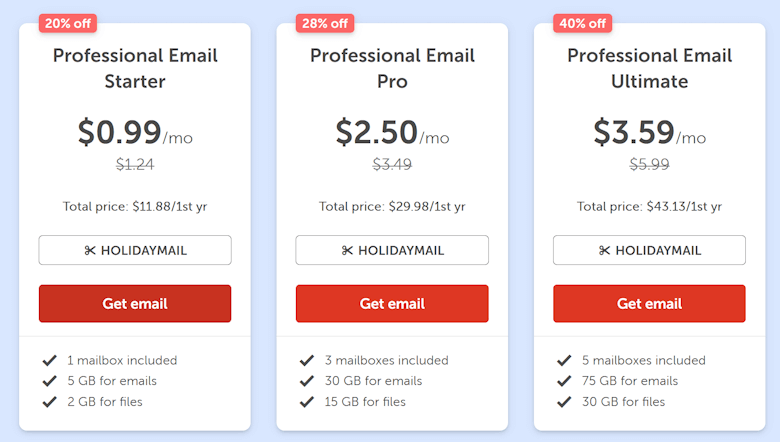Get email for the Ultimate plan
Viewport: 780px width, 442px height.
[649, 303]
